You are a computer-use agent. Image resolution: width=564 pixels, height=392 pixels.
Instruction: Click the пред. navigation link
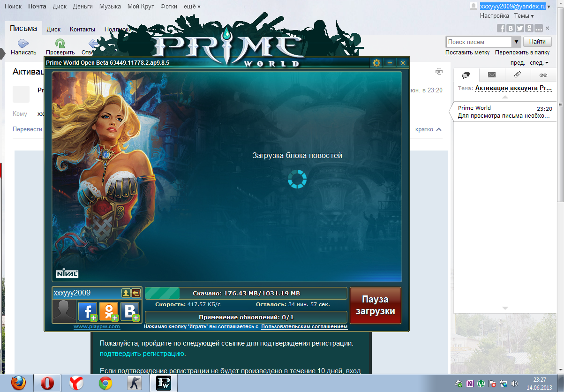(x=518, y=62)
